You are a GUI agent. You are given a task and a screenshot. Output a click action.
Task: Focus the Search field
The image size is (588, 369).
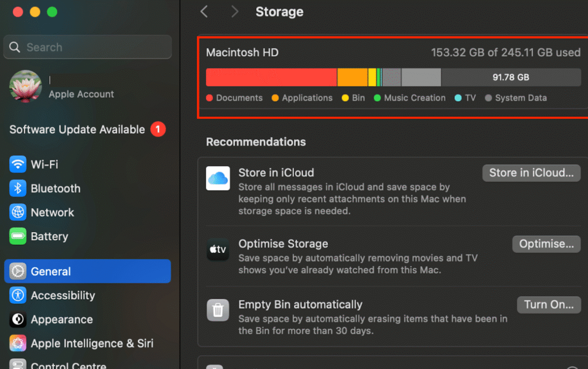88,47
